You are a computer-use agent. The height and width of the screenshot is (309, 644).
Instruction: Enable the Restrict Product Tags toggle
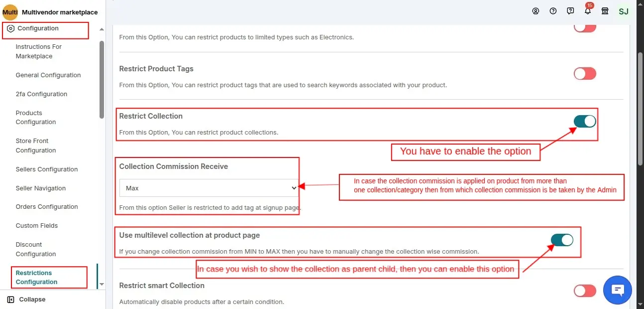[x=585, y=74]
